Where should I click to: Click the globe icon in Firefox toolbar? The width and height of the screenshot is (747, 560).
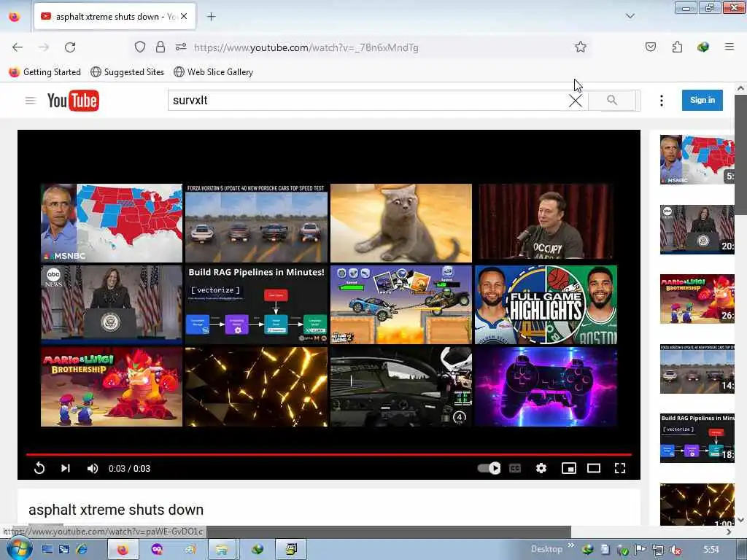(703, 47)
